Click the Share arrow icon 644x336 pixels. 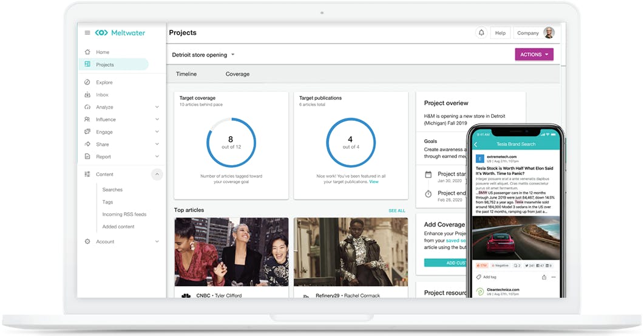tap(87, 144)
